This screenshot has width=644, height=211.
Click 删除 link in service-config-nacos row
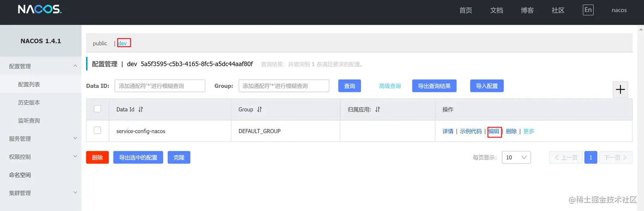click(x=511, y=131)
